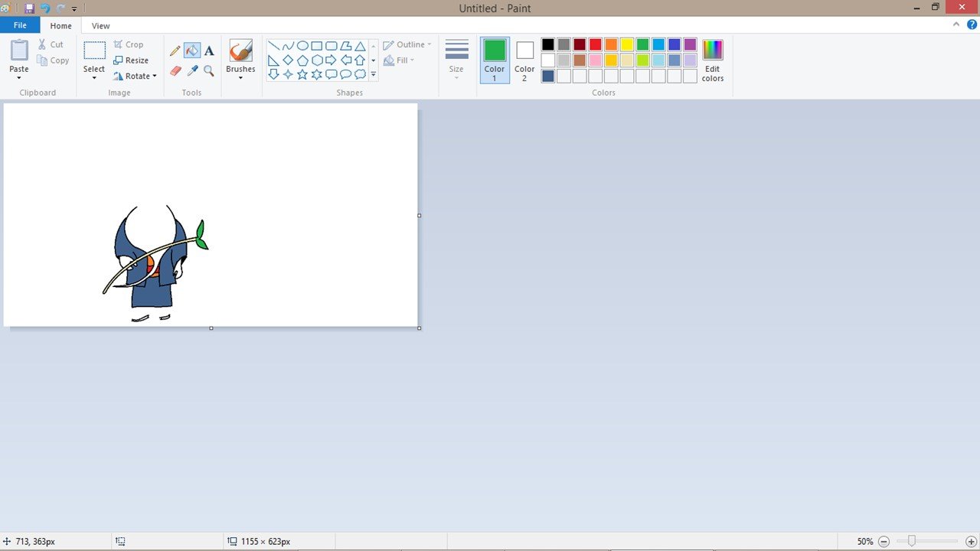Select the Pencil tool
This screenshot has width=980, height=551.
(x=175, y=51)
